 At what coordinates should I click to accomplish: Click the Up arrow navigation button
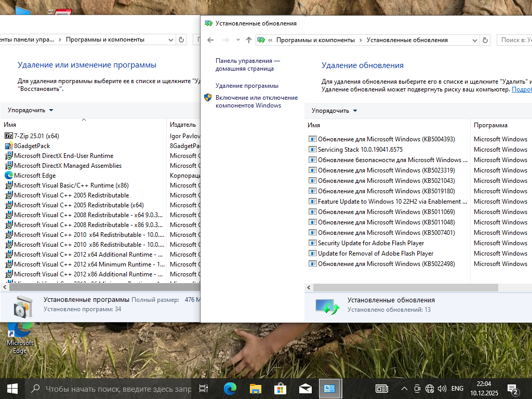[249, 40]
